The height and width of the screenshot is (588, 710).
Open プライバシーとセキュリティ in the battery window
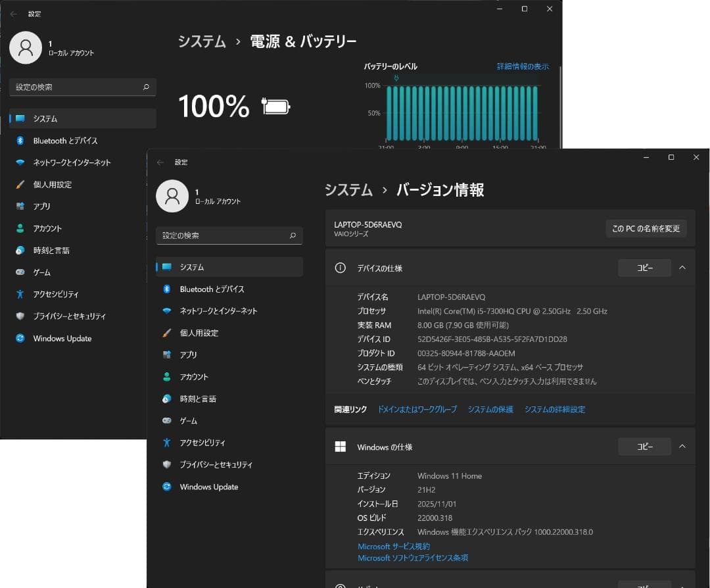pyautogui.click(x=77, y=316)
